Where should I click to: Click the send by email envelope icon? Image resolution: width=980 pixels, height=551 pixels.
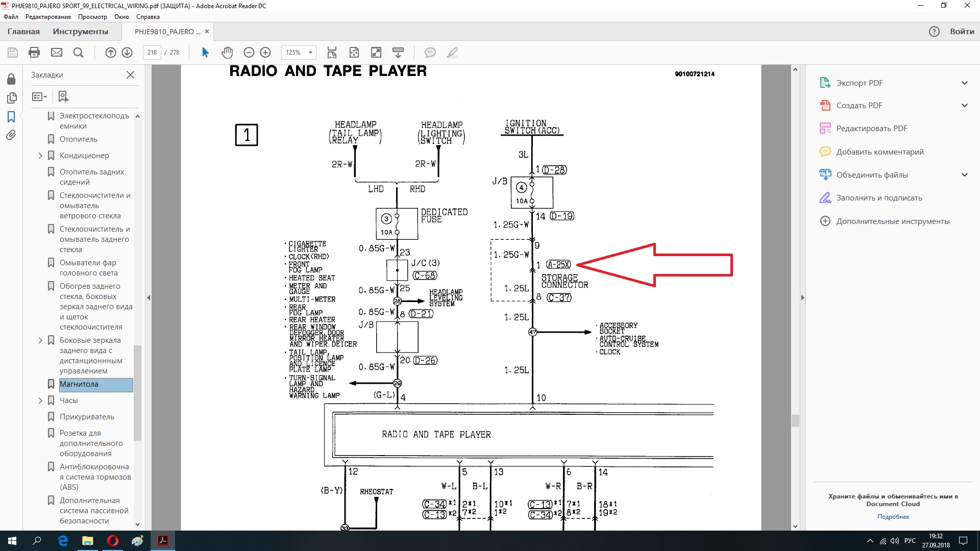click(57, 53)
